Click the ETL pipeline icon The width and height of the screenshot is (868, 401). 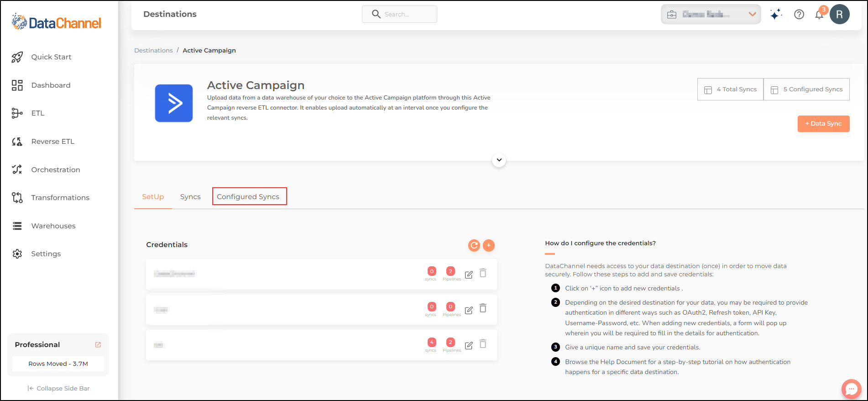coord(17,113)
